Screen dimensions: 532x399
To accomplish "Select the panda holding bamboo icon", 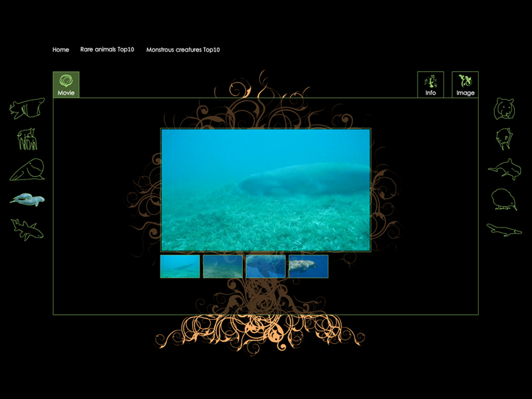I will [x=504, y=139].
